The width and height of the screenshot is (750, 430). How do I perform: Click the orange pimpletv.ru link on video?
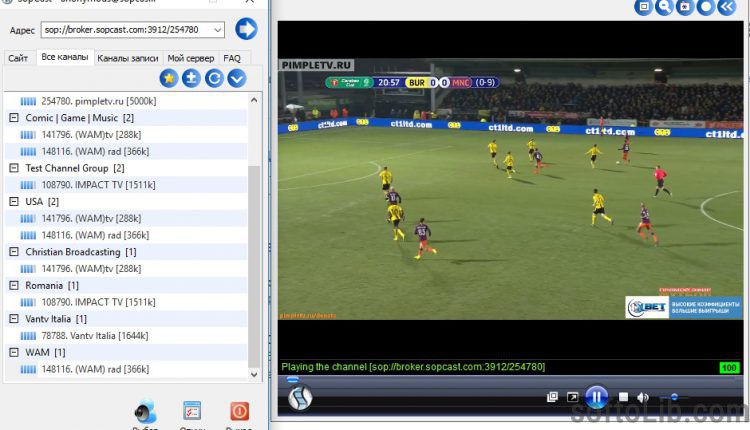pos(307,316)
